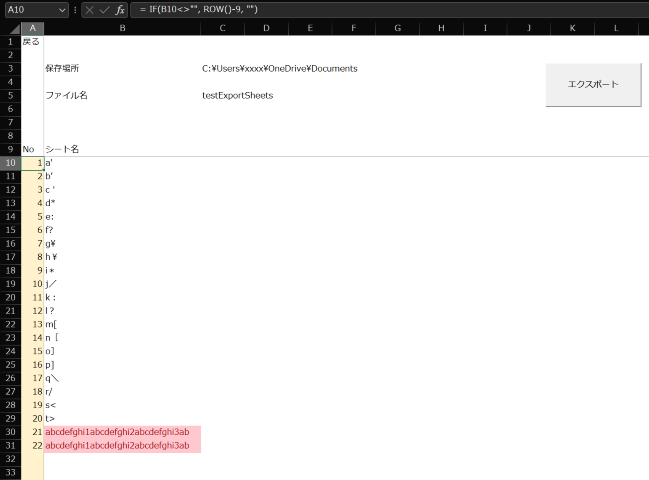Image resolution: width=649 pixels, height=480 pixels.
Task: Click the 戻る cell in A1
Action: [x=32, y=42]
